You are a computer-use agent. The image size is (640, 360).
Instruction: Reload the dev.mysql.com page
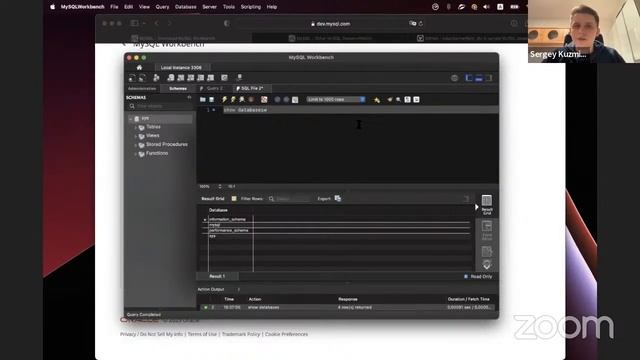pyautogui.click(x=420, y=24)
